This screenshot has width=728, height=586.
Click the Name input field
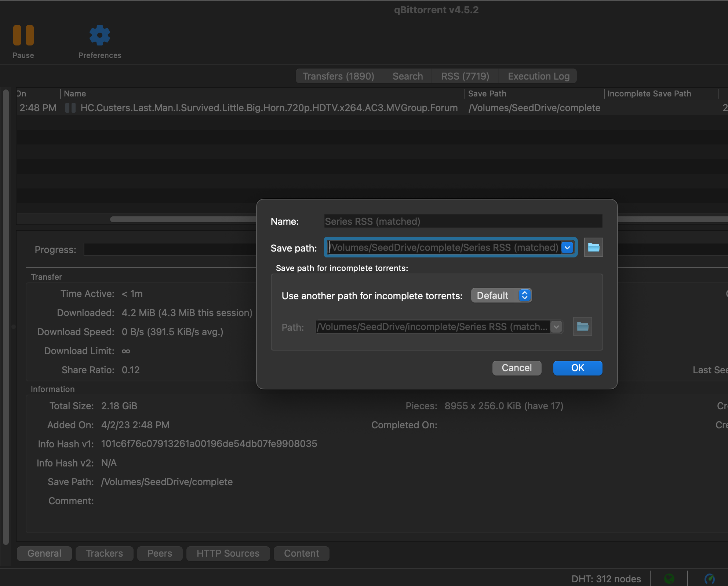(462, 221)
